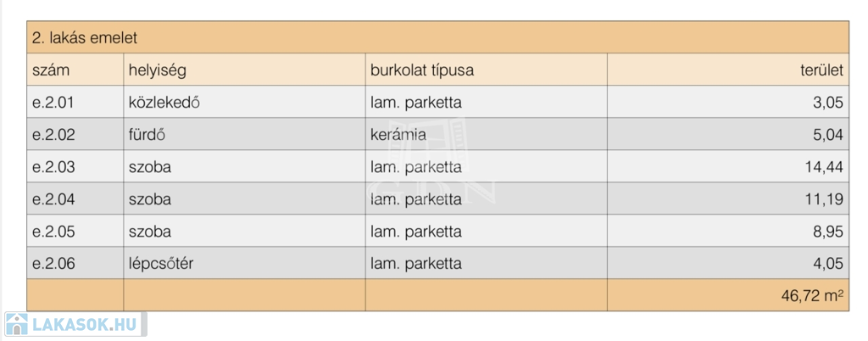Select the area value 8,95
This screenshot has height=341, width=868.
pyautogui.click(x=827, y=232)
